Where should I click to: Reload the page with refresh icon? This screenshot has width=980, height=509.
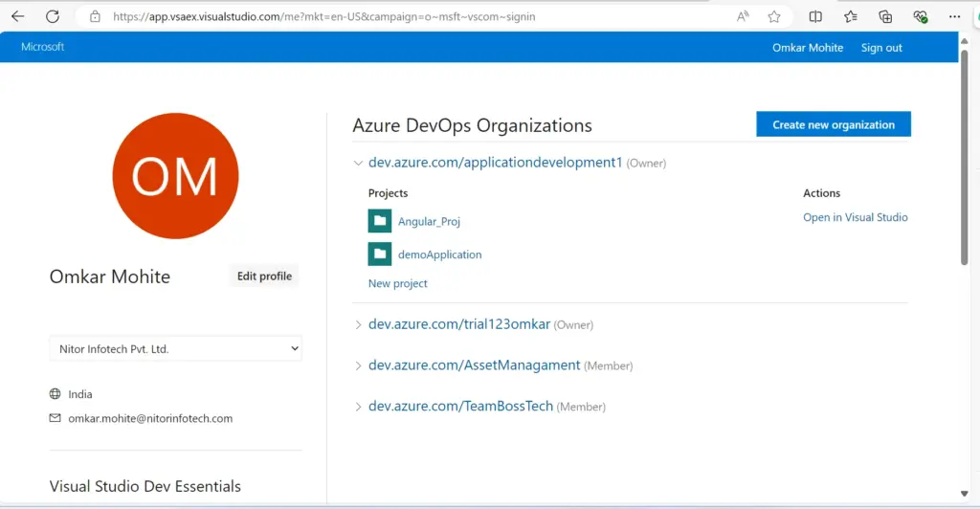click(x=53, y=17)
